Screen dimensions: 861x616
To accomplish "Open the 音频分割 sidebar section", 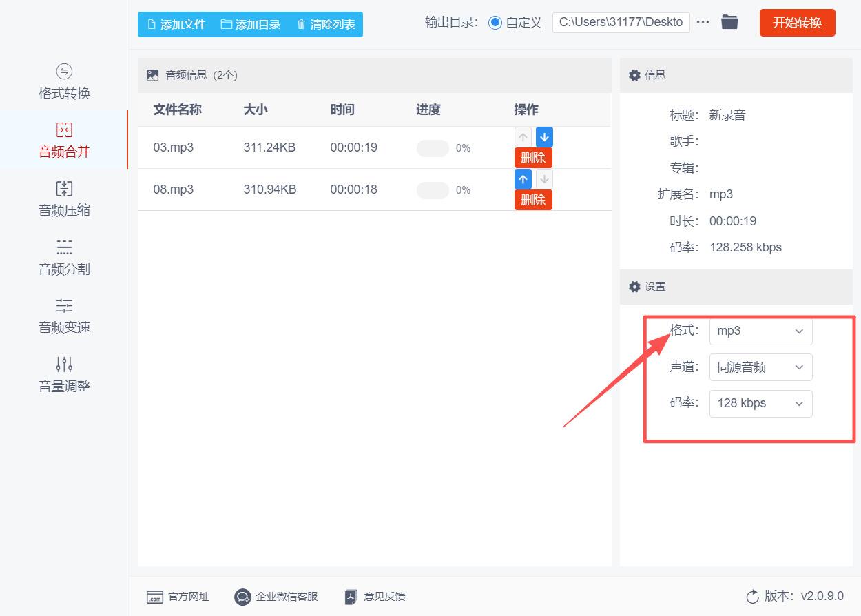I will click(x=64, y=258).
